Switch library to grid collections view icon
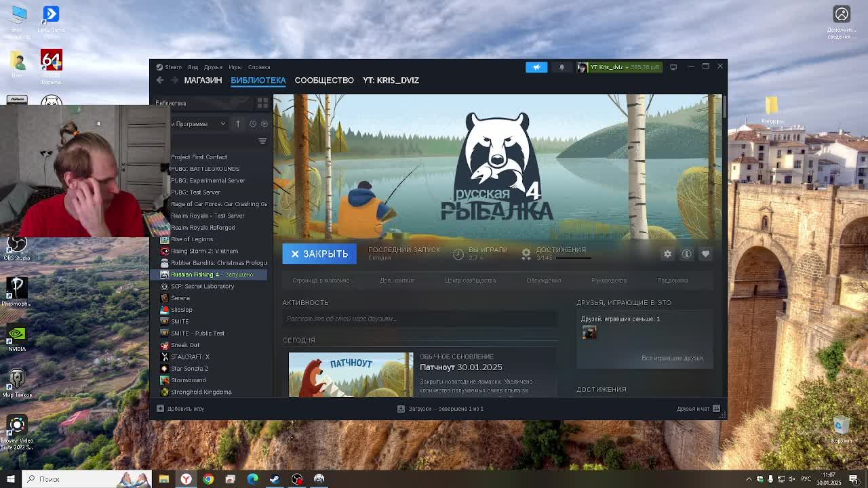The image size is (868, 488). [262, 103]
